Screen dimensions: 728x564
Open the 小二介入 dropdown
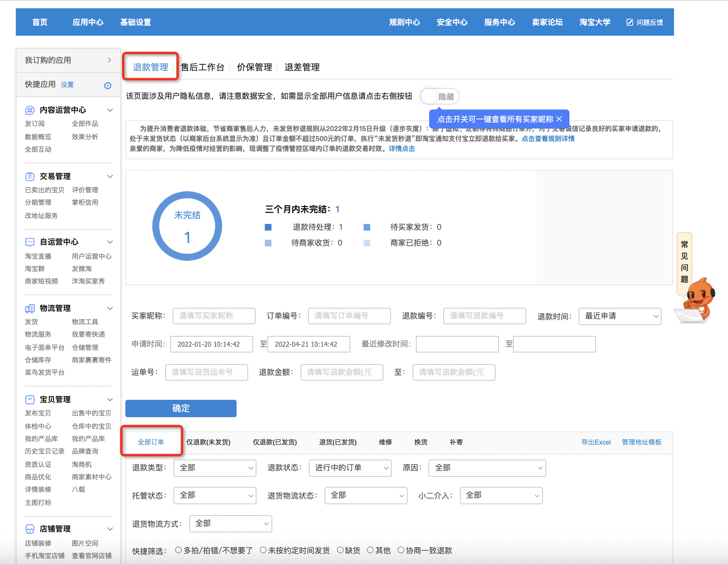pyautogui.click(x=501, y=496)
